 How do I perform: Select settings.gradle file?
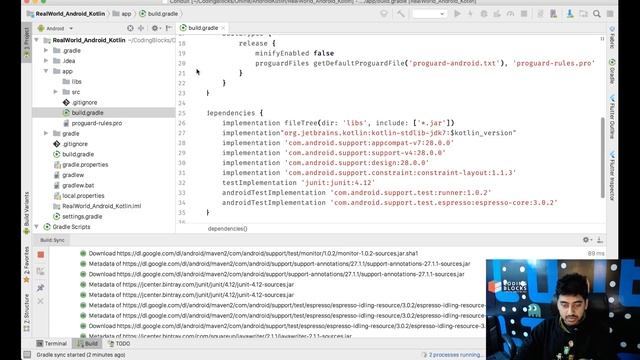point(78,216)
